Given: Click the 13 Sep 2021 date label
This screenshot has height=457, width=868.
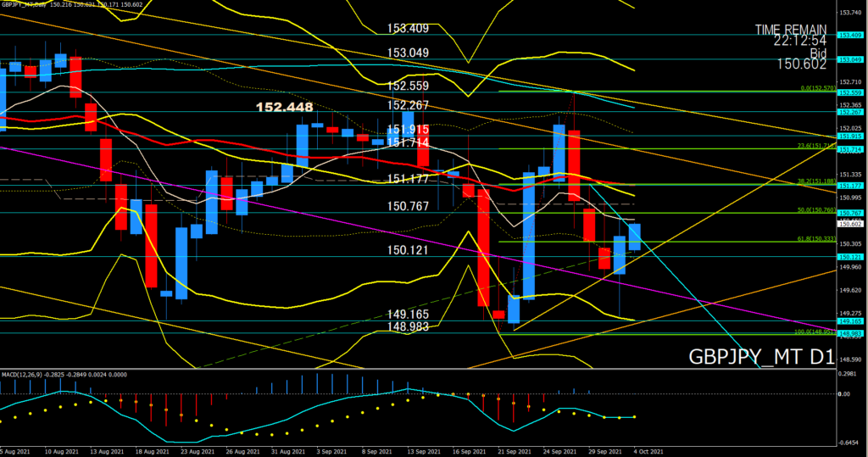Looking at the screenshot, I should coord(425,451).
